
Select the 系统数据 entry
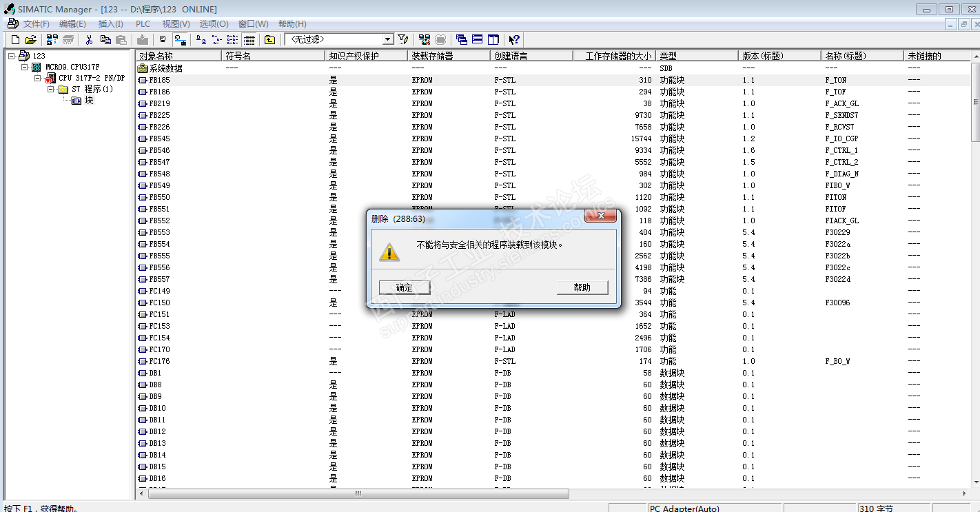[x=166, y=68]
